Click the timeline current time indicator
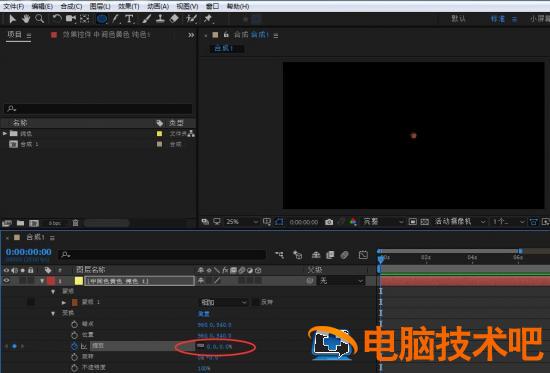 381,260
